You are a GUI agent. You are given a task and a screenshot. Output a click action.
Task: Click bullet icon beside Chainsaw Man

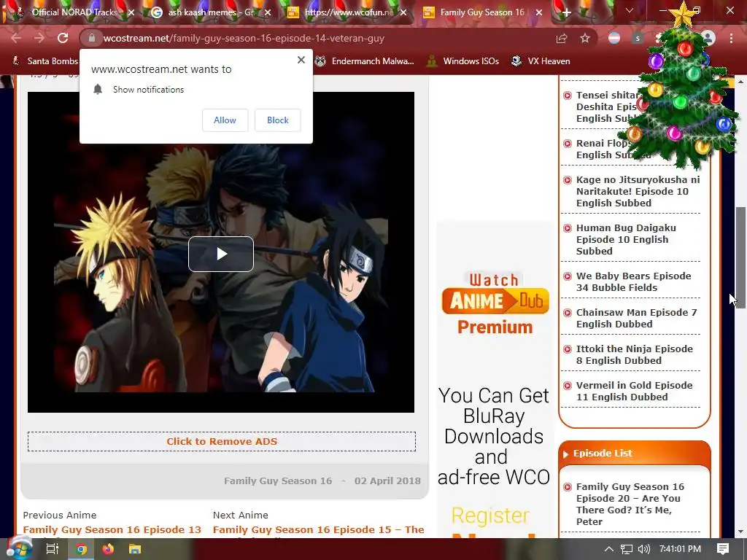568,313
